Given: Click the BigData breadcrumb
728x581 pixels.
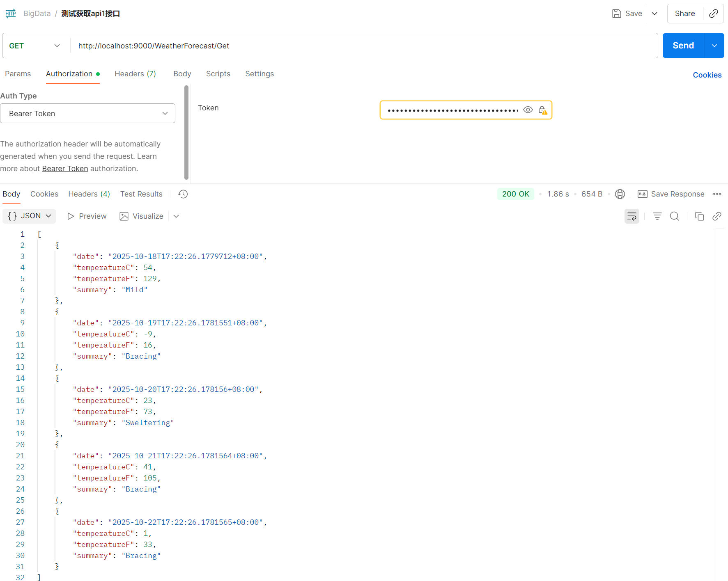Looking at the screenshot, I should (37, 14).
